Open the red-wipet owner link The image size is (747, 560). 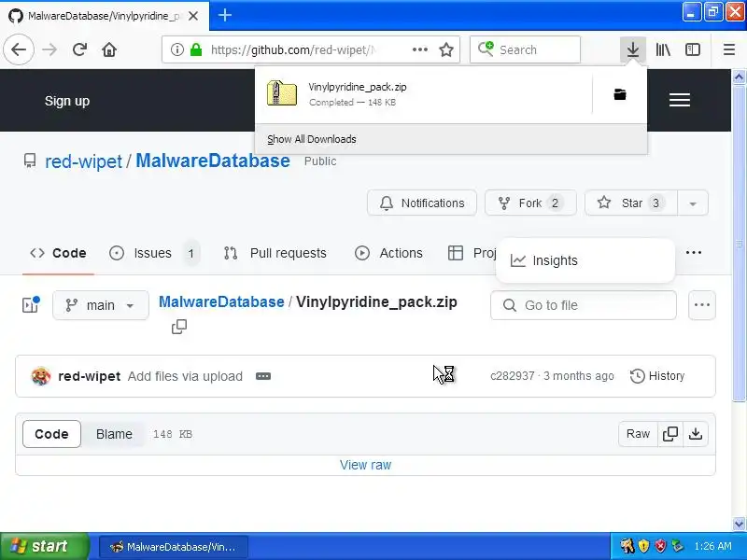[83, 161]
